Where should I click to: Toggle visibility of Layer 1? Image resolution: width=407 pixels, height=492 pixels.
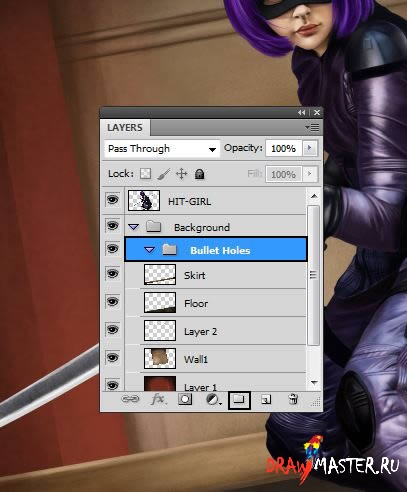(112, 385)
